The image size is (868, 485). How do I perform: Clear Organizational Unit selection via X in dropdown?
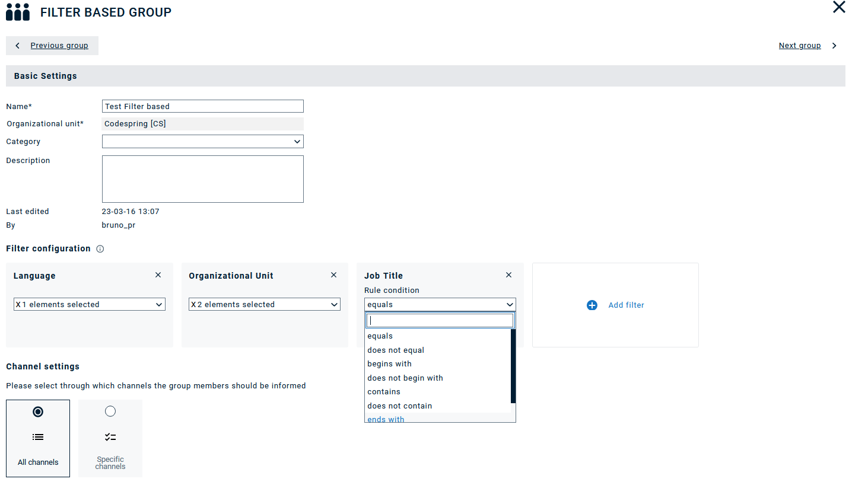[193, 305]
